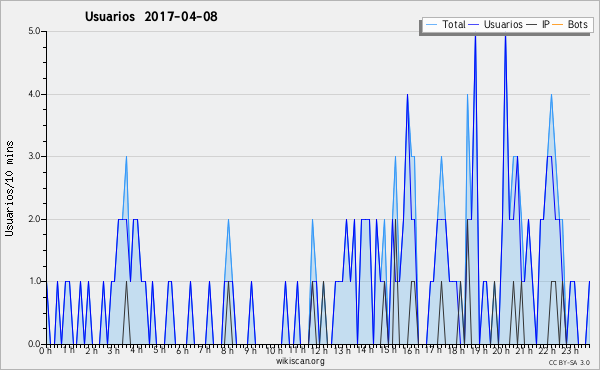This screenshot has height=370, width=600.
Task: Click the '5 h' x-axis label
Action: tap(159, 350)
